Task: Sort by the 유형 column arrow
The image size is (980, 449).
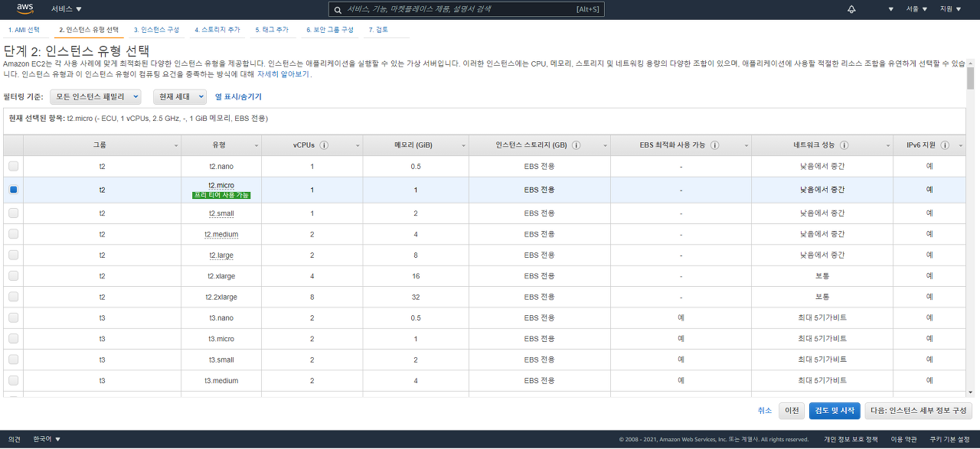Action: point(256,145)
